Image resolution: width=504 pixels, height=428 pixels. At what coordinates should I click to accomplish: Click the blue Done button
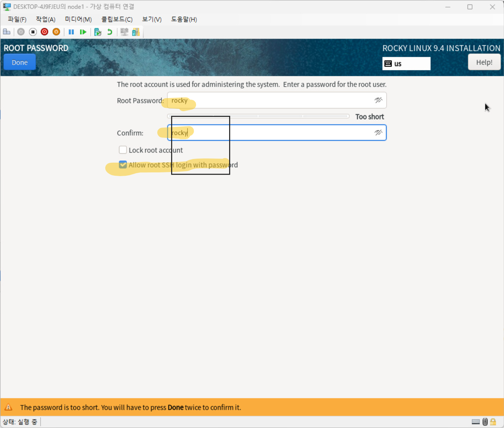click(20, 62)
